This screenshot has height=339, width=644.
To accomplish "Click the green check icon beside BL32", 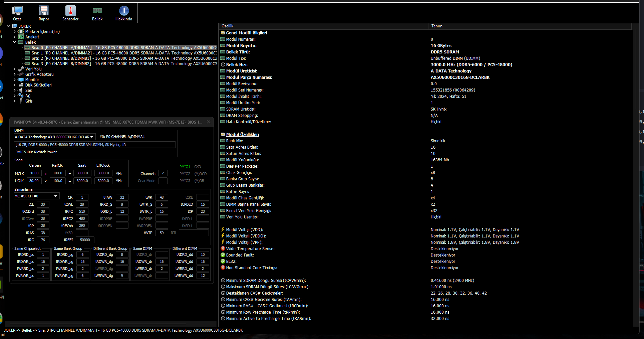I will [223, 261].
